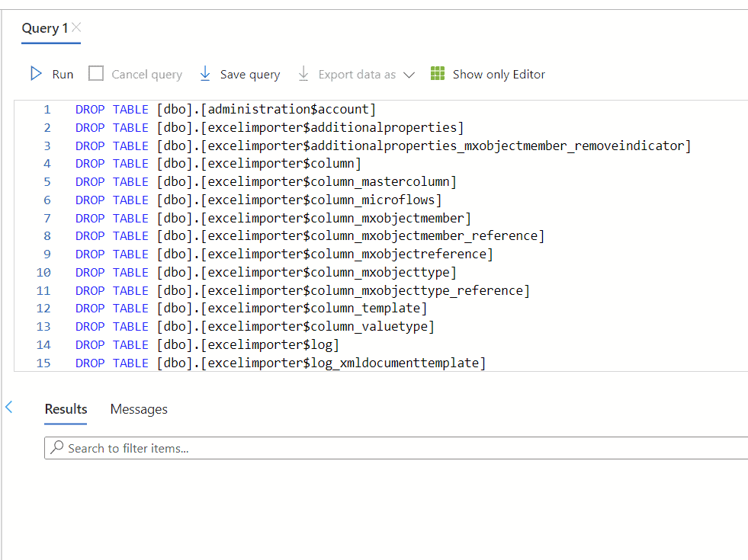Expand the Export data as chevron arrow
The width and height of the screenshot is (748, 560).
[x=410, y=75]
